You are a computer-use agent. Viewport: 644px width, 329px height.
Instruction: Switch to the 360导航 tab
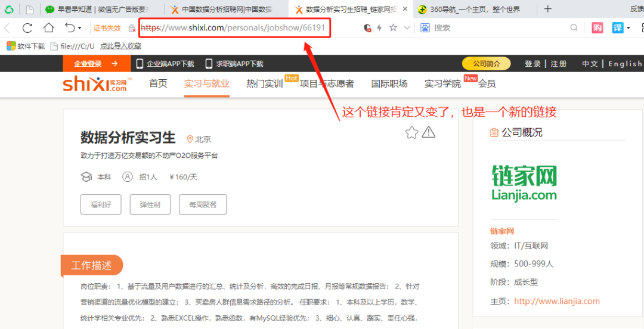pos(475,9)
